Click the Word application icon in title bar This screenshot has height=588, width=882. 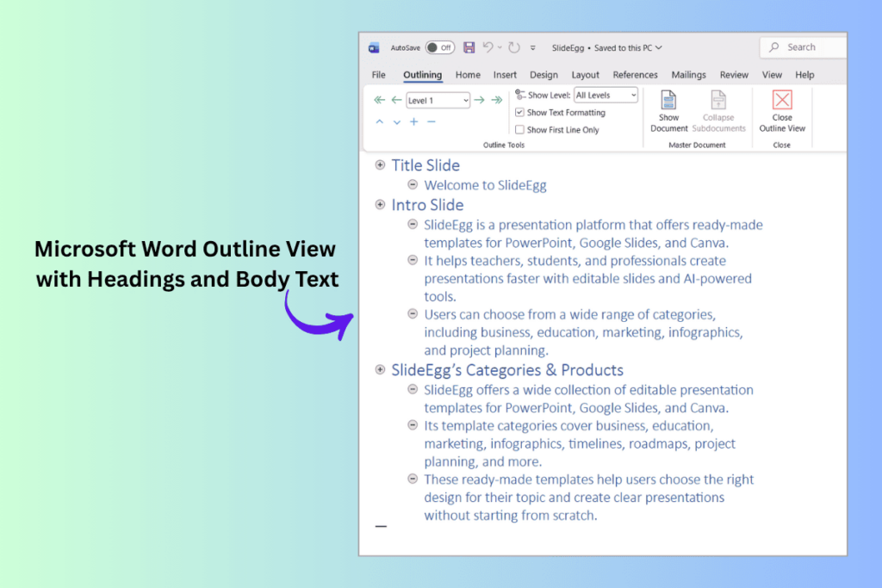[374, 48]
